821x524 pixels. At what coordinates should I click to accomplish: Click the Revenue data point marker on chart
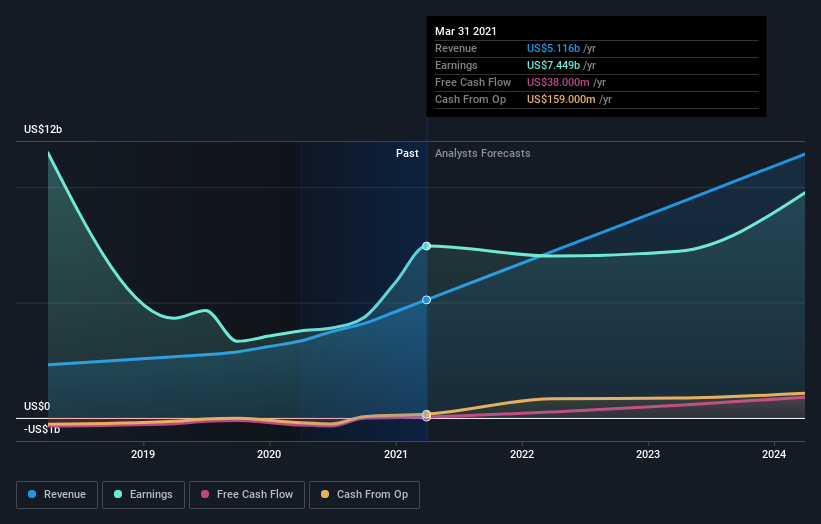pyautogui.click(x=427, y=300)
